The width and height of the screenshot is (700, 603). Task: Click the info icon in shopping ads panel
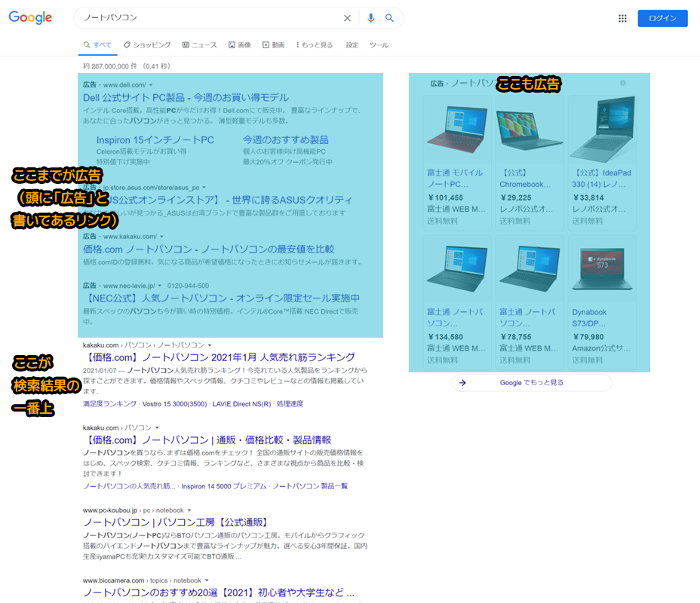623,83
